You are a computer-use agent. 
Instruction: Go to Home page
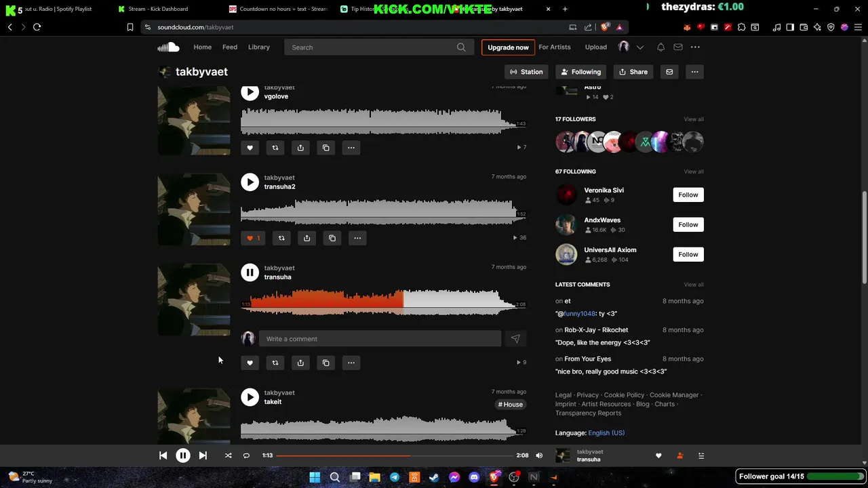click(x=202, y=47)
